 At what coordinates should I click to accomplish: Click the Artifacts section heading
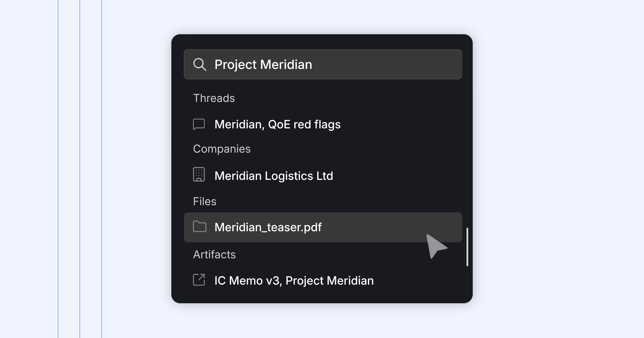point(214,254)
